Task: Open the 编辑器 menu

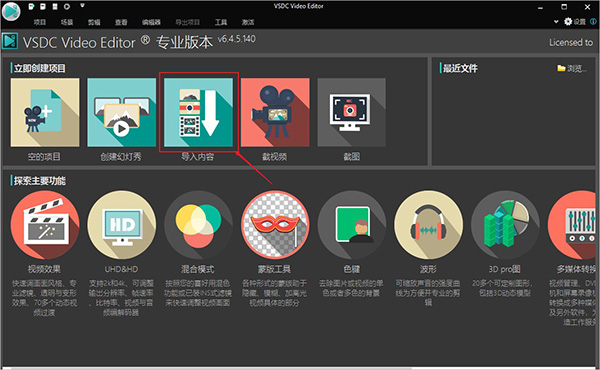Action: 151,22
